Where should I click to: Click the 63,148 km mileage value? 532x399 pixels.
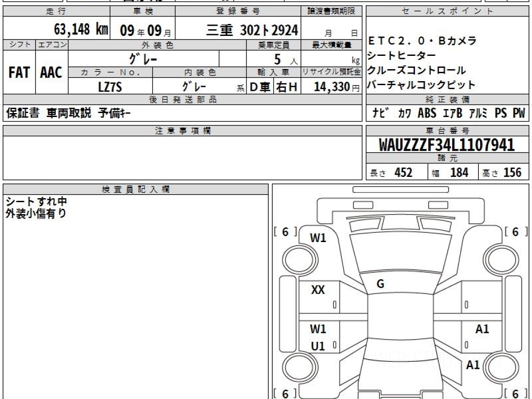pyautogui.click(x=81, y=30)
